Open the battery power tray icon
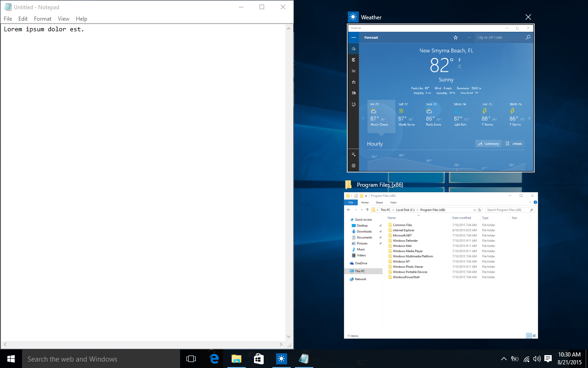588x368 pixels. (515, 359)
